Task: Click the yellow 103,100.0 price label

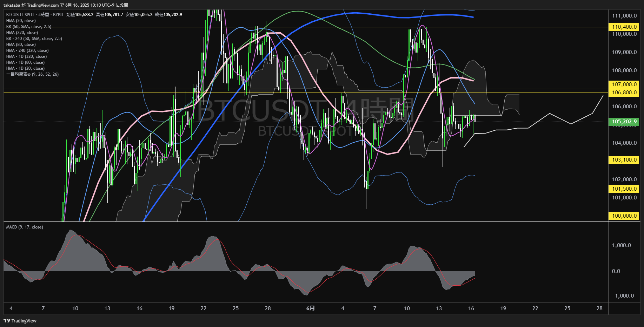Action: click(x=624, y=160)
